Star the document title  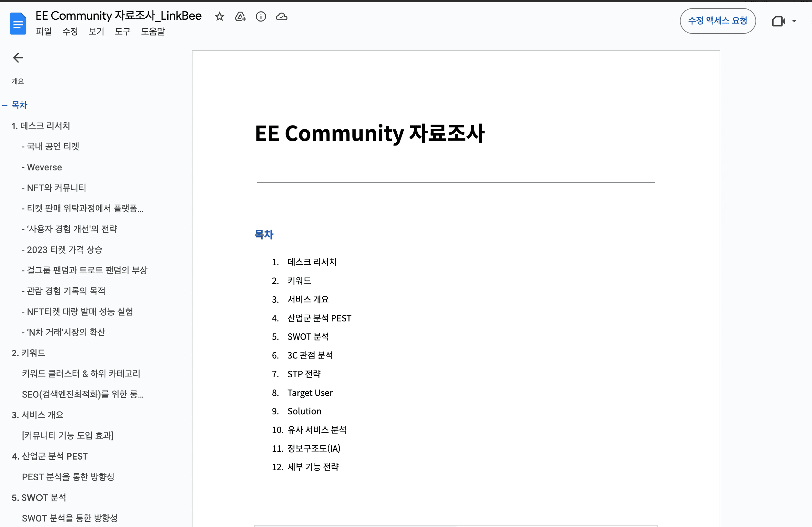(219, 16)
